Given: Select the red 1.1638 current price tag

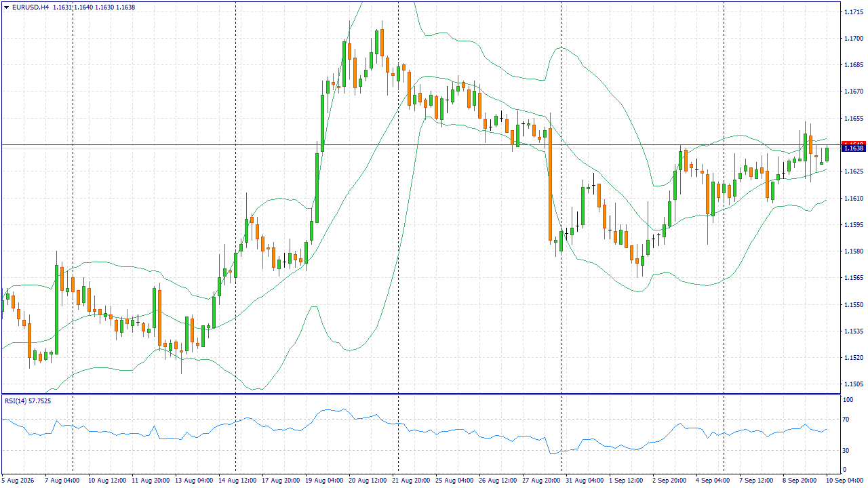Looking at the screenshot, I should 852,148.
